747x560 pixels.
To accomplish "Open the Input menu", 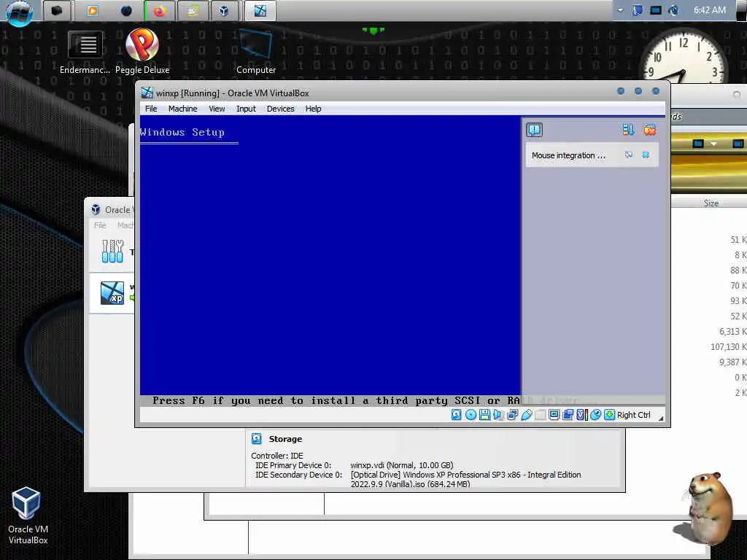I will (x=246, y=109).
